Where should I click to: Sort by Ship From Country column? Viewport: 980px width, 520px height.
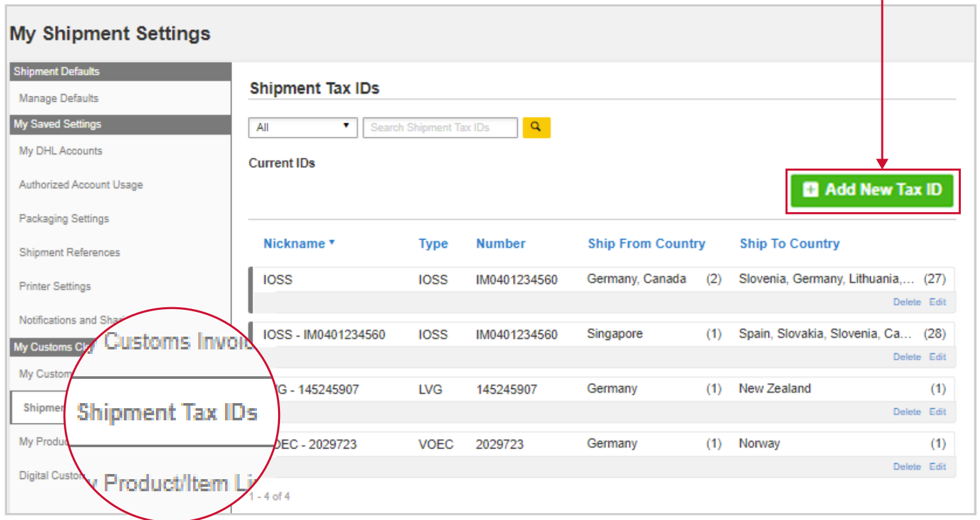(x=646, y=243)
